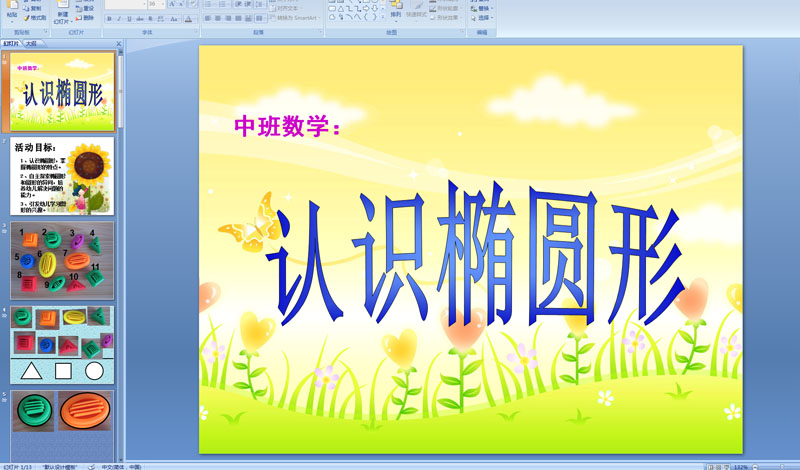Toggle Center text alignment

pyautogui.click(x=218, y=18)
